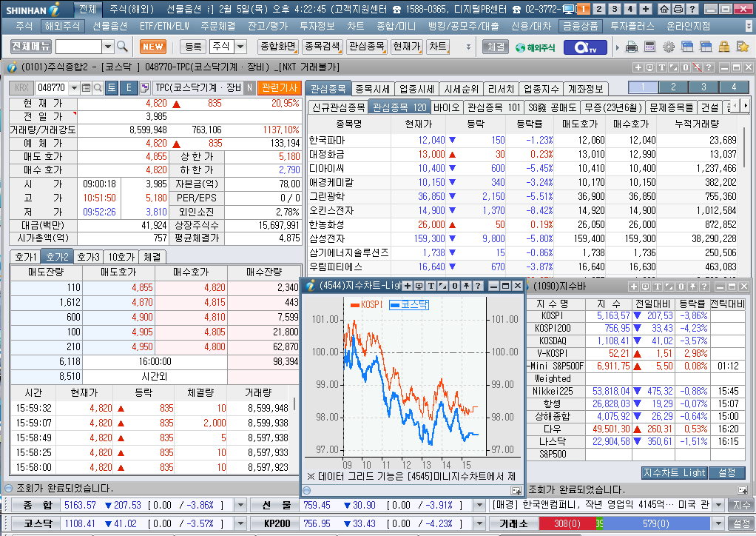Select layout slot 2 above the watchlist
The image size is (756, 536).
tap(673, 87)
